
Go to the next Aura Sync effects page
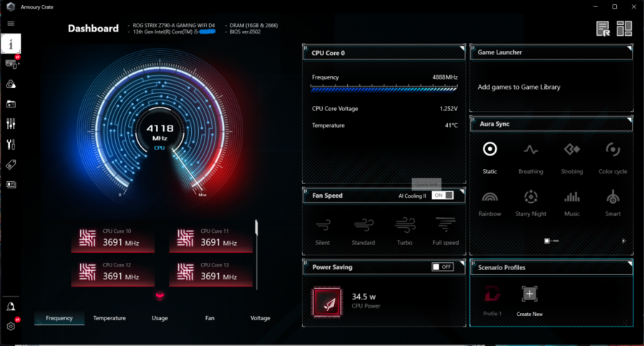624,241
